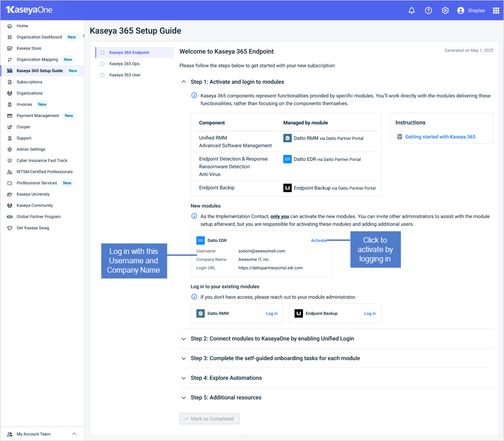This screenshot has height=441, width=504.
Task: Click the Shaylee user avatar icon
Action: (461, 11)
